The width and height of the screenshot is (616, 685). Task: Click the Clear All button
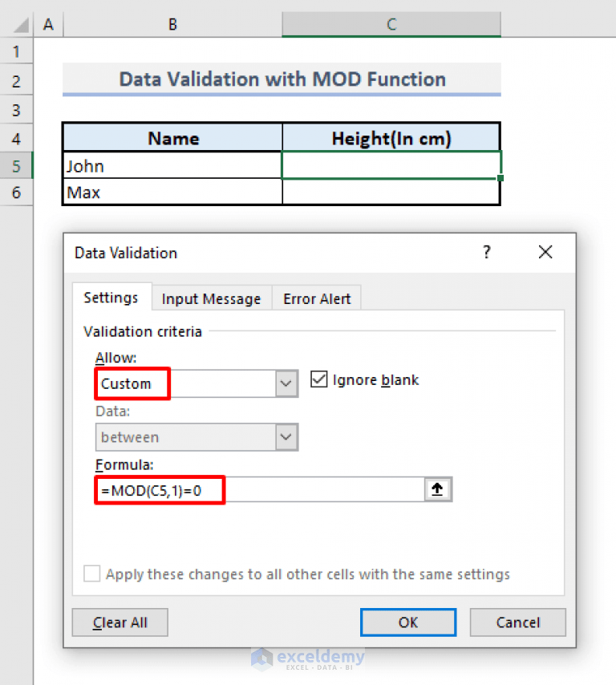120,622
